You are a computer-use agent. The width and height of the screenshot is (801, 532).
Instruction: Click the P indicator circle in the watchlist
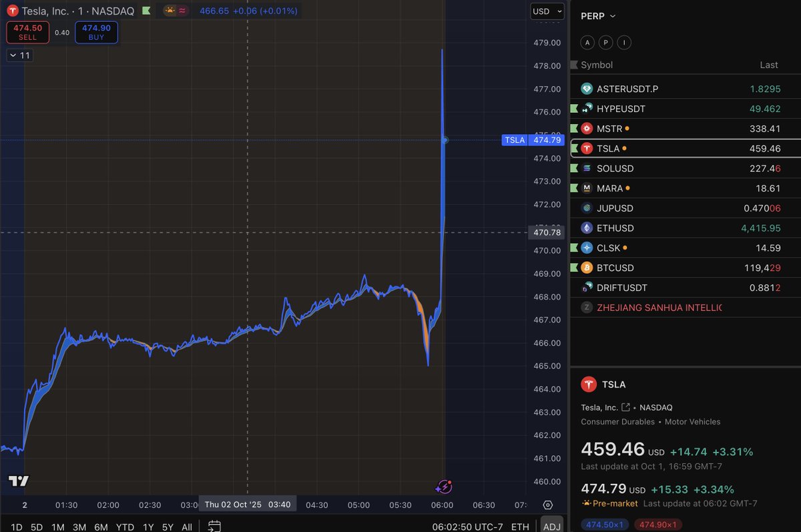605,43
